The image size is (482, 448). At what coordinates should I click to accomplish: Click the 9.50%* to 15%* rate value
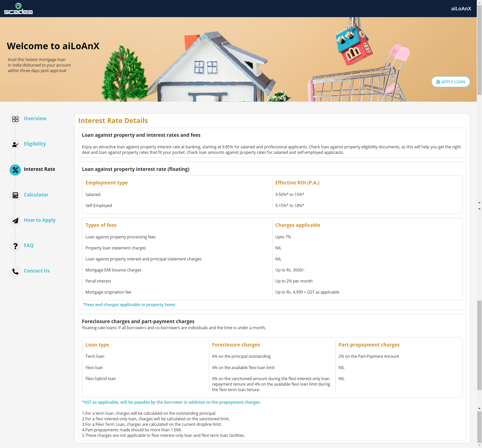point(289,194)
